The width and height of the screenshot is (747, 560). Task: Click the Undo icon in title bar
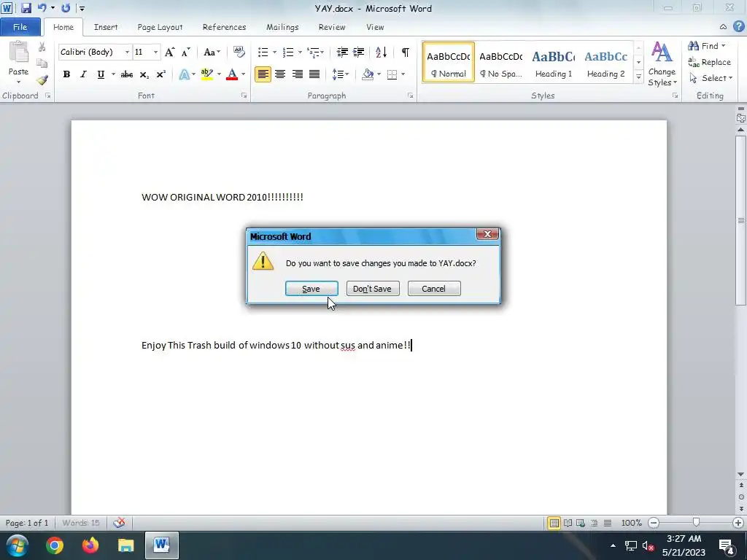42,8
